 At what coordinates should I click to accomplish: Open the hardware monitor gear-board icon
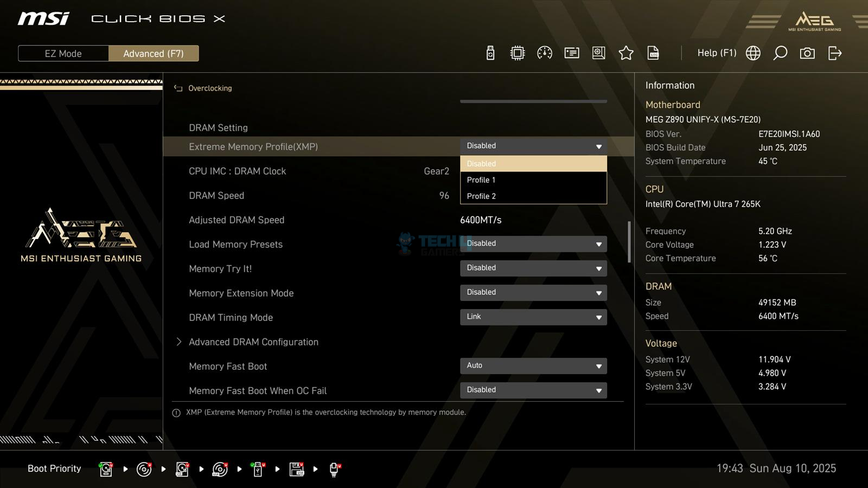[599, 53]
